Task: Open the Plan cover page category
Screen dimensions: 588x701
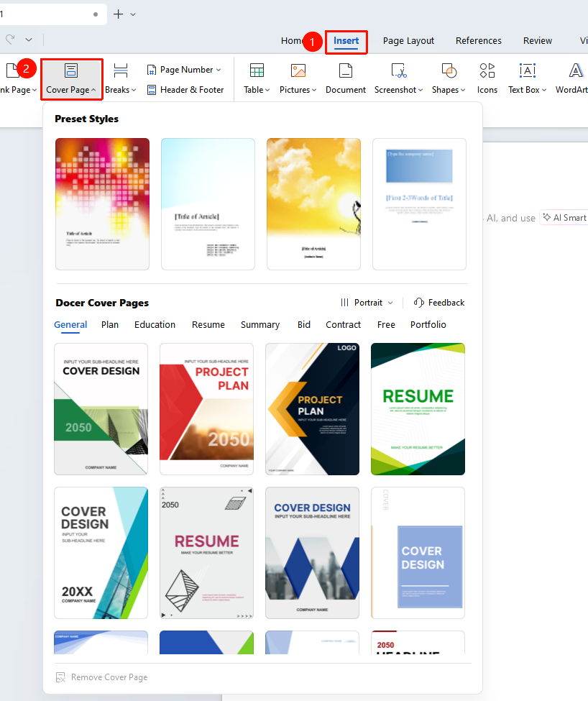Action: [x=110, y=324]
